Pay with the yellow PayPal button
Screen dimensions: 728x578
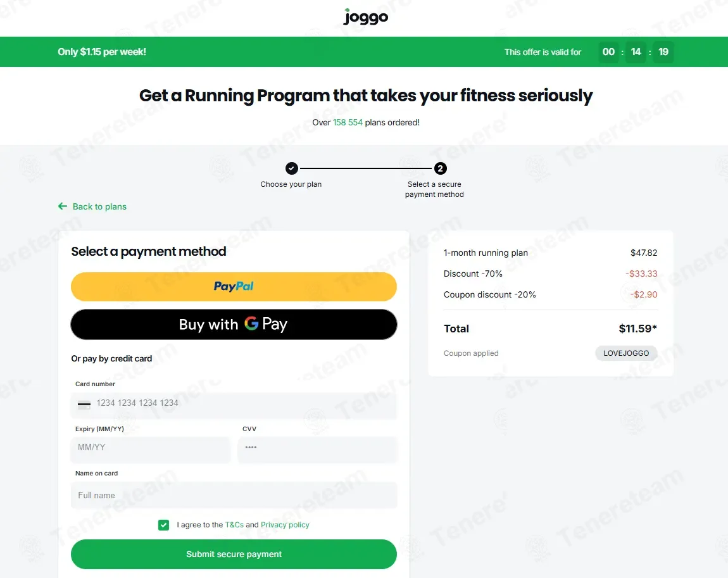click(x=234, y=286)
